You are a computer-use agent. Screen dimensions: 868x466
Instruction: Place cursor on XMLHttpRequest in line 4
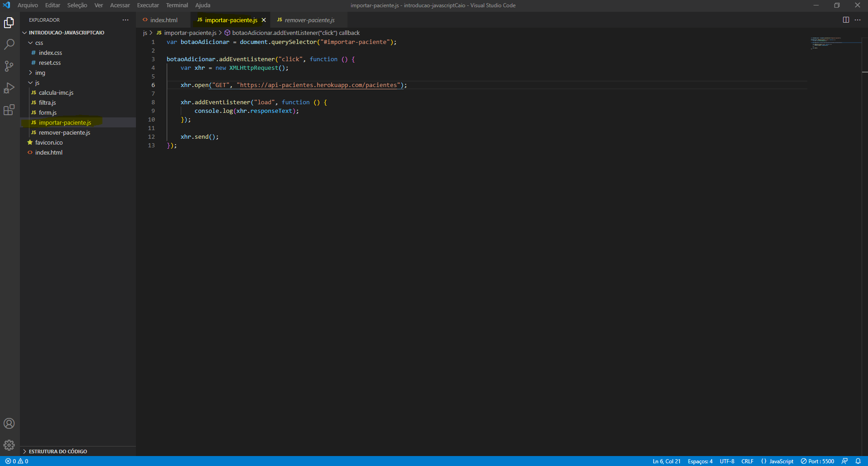(254, 68)
